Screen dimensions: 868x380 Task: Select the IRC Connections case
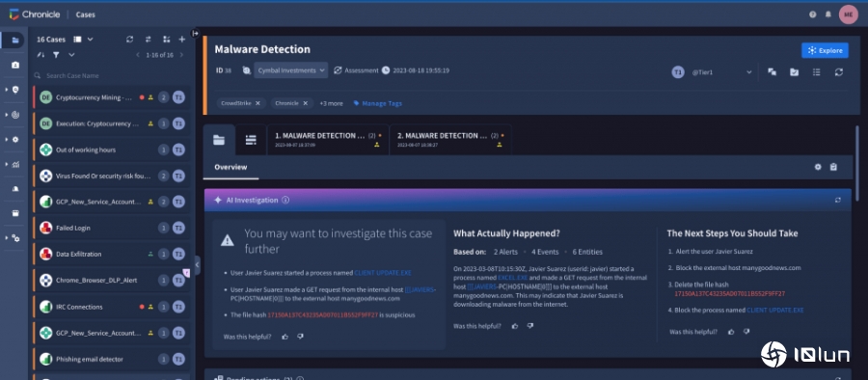(111, 307)
